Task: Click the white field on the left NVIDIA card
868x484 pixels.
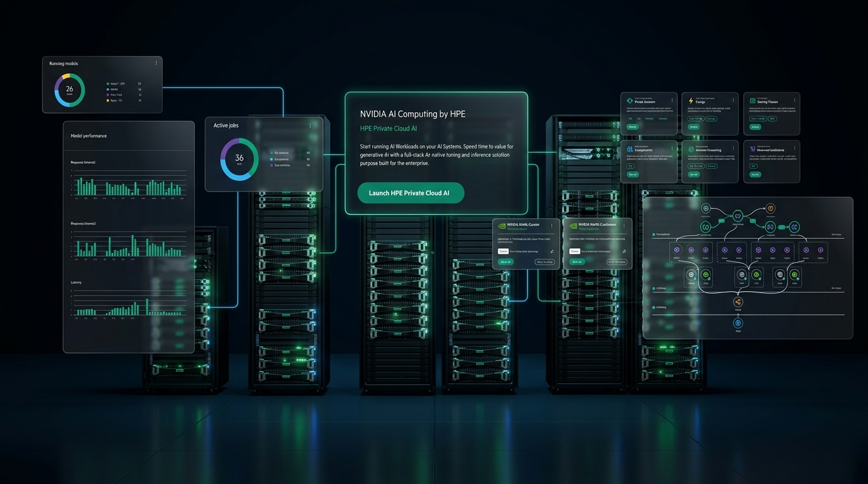Action: [x=503, y=251]
